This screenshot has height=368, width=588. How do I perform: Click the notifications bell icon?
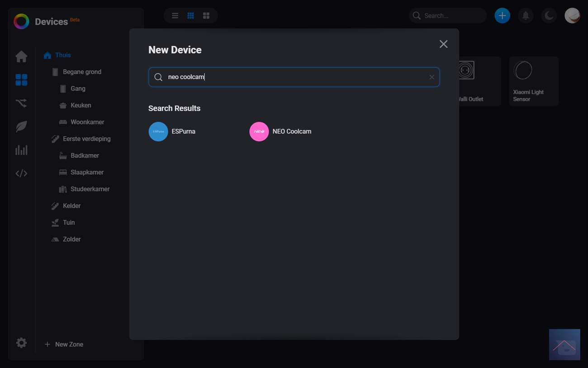(x=526, y=16)
